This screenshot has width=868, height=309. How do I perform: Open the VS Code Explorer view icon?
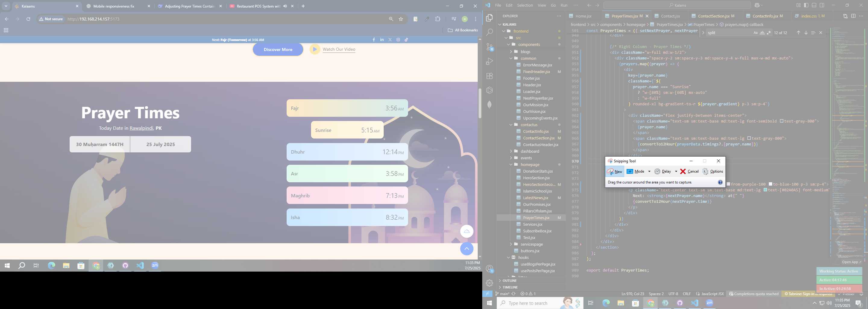[489, 18]
